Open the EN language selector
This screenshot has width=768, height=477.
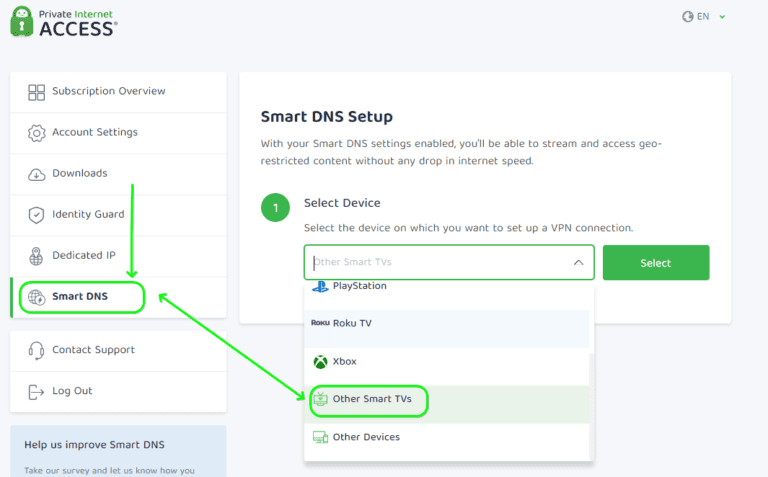click(x=703, y=17)
